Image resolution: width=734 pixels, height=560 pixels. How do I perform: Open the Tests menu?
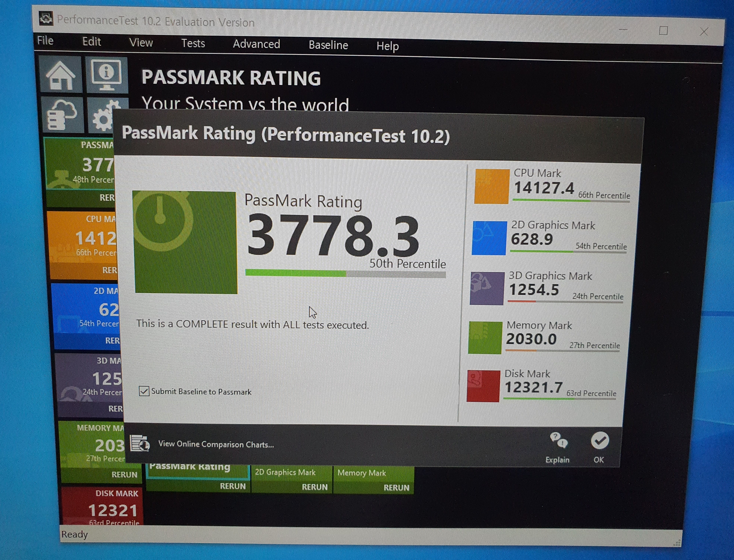193,43
